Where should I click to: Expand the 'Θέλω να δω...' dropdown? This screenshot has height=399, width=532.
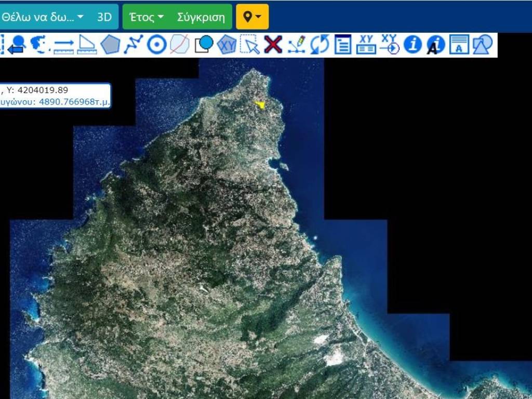tap(43, 17)
